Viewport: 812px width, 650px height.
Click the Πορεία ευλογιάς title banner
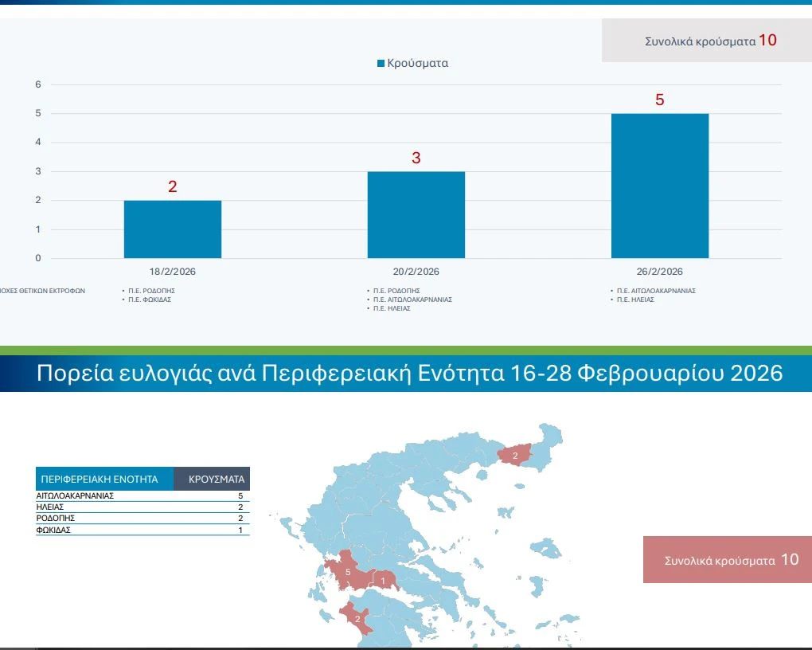[x=409, y=374]
